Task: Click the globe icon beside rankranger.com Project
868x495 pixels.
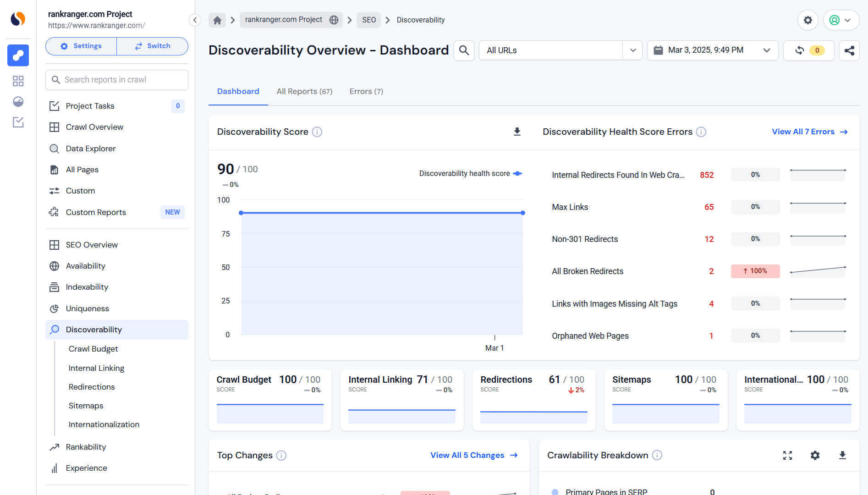Action: pyautogui.click(x=334, y=20)
